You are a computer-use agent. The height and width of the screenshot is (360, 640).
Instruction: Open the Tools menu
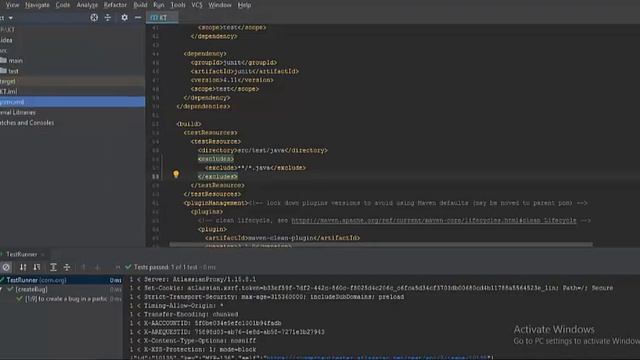point(178,5)
